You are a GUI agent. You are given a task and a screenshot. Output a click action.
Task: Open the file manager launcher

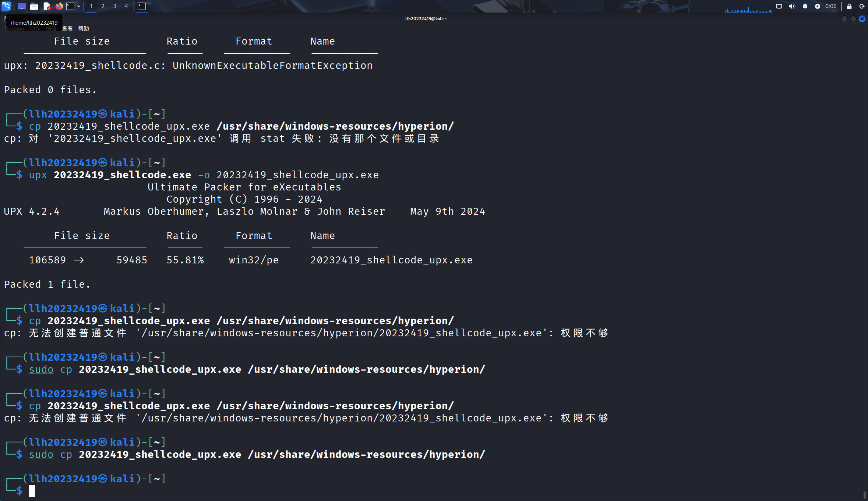click(34, 6)
